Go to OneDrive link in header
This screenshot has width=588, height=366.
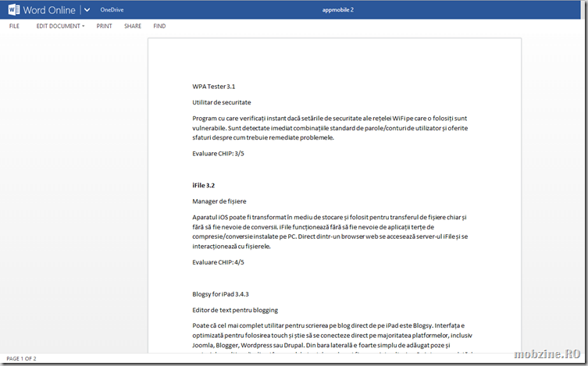tap(112, 9)
